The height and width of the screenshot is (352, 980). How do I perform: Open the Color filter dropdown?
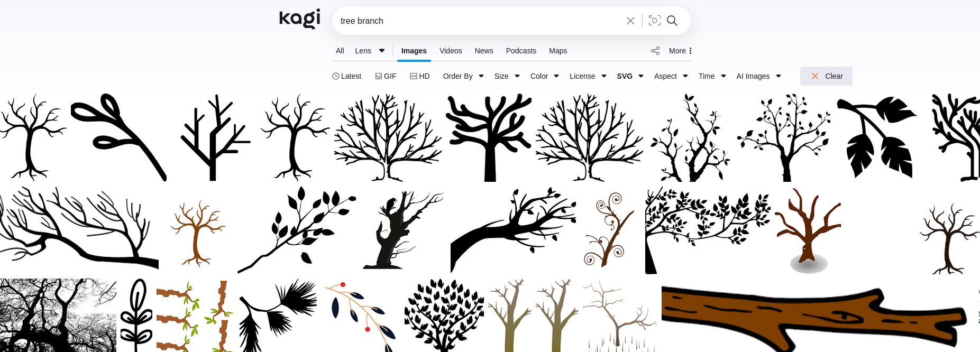[544, 76]
